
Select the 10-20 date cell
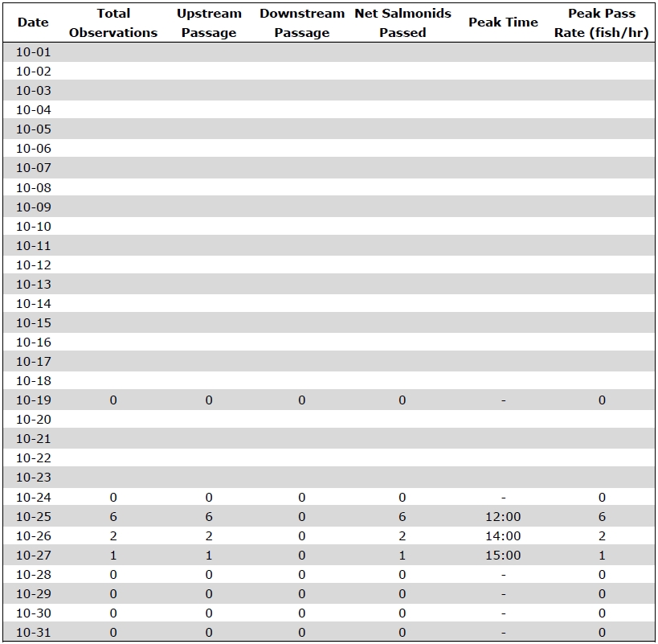tap(34, 420)
